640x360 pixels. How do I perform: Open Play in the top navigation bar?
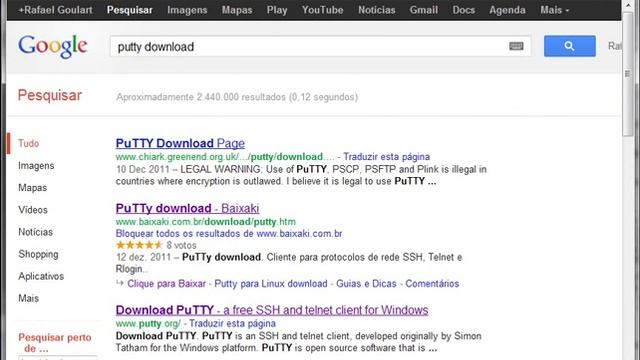277,10
